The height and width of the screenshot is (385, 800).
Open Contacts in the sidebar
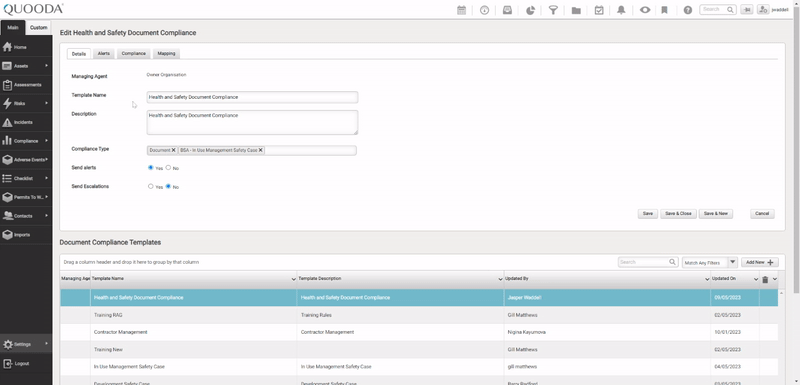(x=26, y=216)
